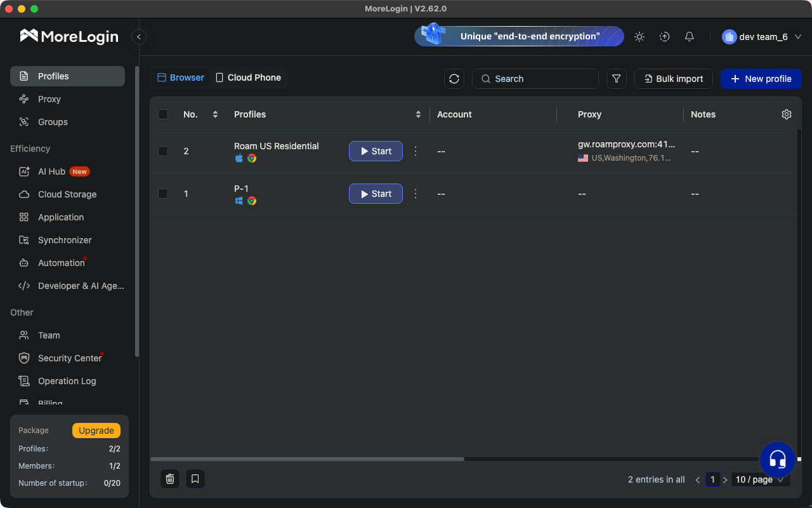The width and height of the screenshot is (812, 508).
Task: Open Synchronizer
Action: 67,240
